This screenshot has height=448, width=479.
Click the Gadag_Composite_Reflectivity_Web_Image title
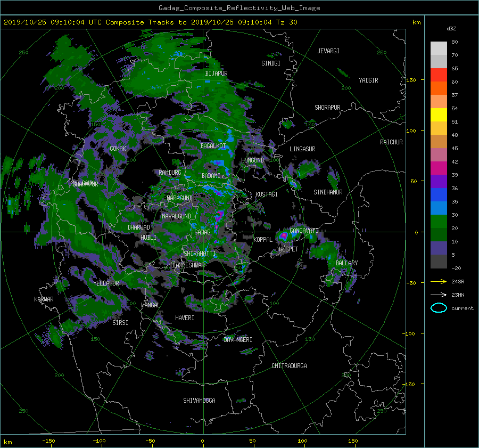(239, 8)
